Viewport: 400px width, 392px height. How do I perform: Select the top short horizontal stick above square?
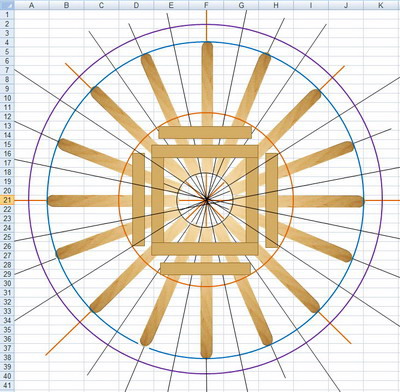tap(205, 132)
